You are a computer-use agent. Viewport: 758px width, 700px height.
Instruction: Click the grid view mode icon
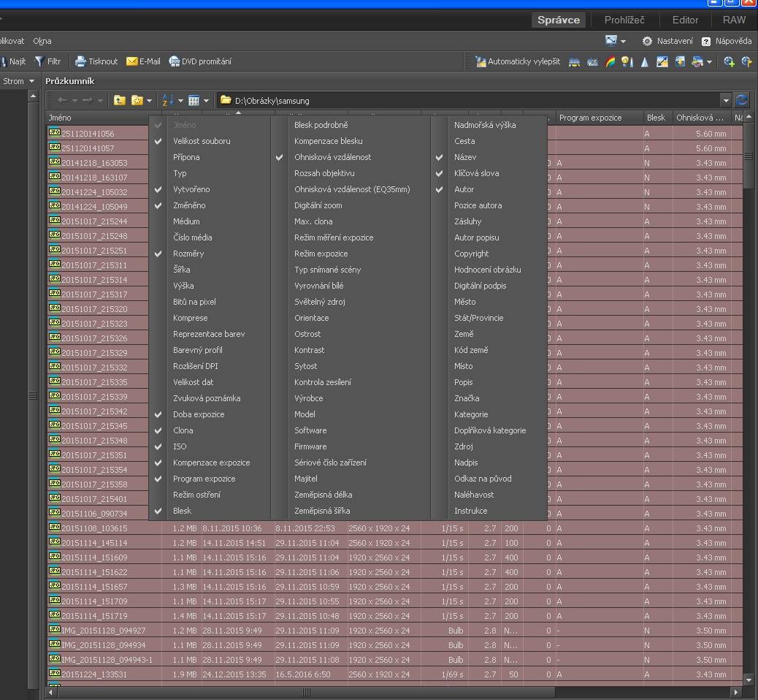194,100
